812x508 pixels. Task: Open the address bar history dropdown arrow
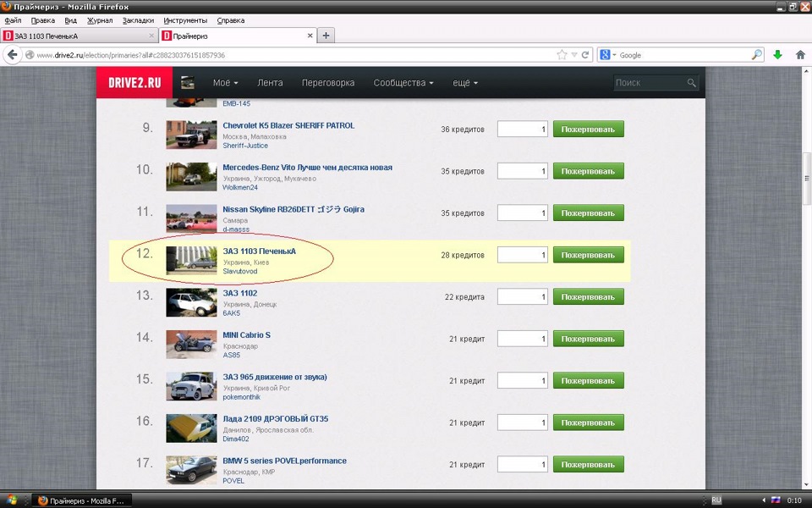coord(573,55)
